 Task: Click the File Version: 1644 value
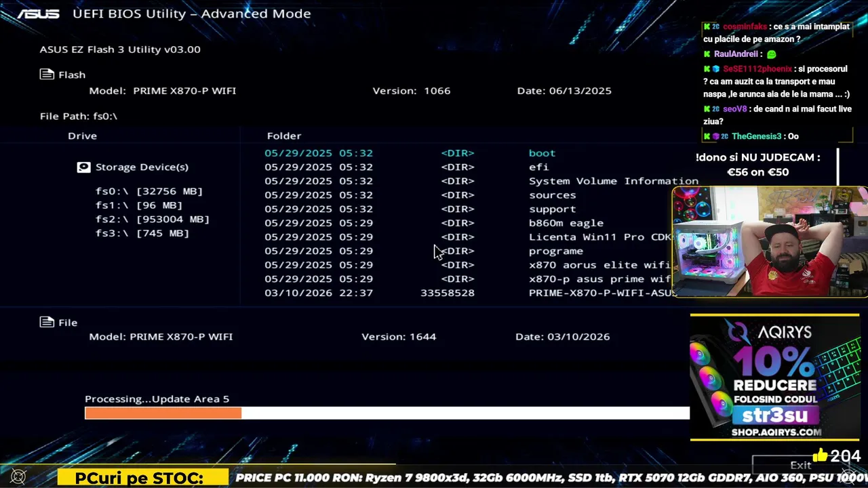[399, 337]
